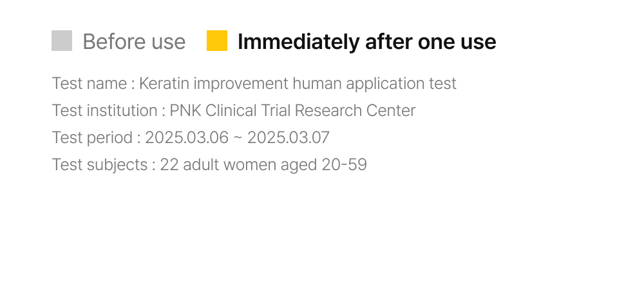This screenshot has width=644, height=281.
Task: Click "Keratin improvement human application test" text
Action: (x=298, y=84)
